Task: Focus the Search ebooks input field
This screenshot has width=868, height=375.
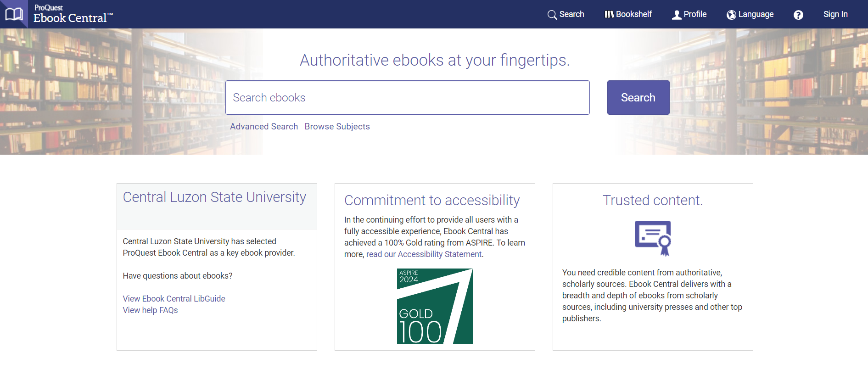Action: point(407,97)
